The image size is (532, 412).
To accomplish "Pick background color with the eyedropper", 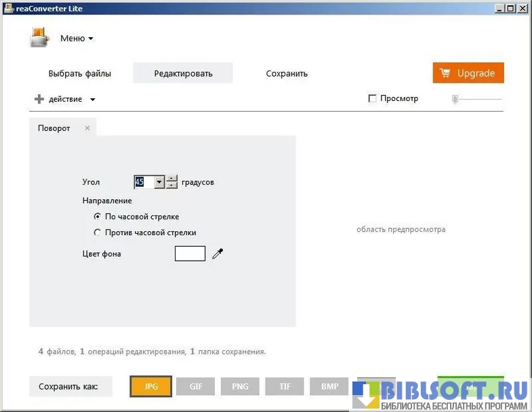I will click(218, 253).
